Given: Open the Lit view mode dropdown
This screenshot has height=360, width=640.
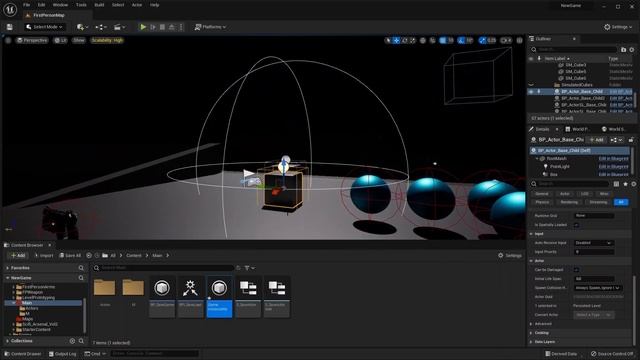Looking at the screenshot, I should click(60, 40).
